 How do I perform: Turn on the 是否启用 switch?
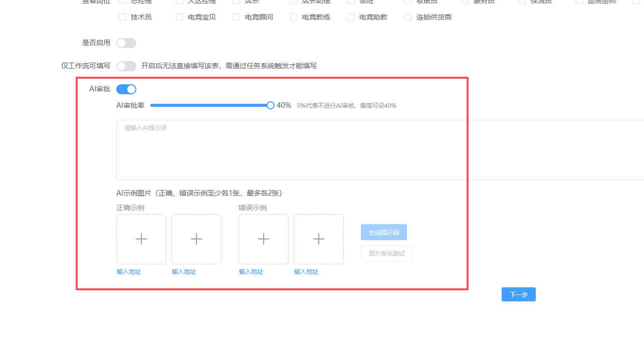(x=126, y=43)
